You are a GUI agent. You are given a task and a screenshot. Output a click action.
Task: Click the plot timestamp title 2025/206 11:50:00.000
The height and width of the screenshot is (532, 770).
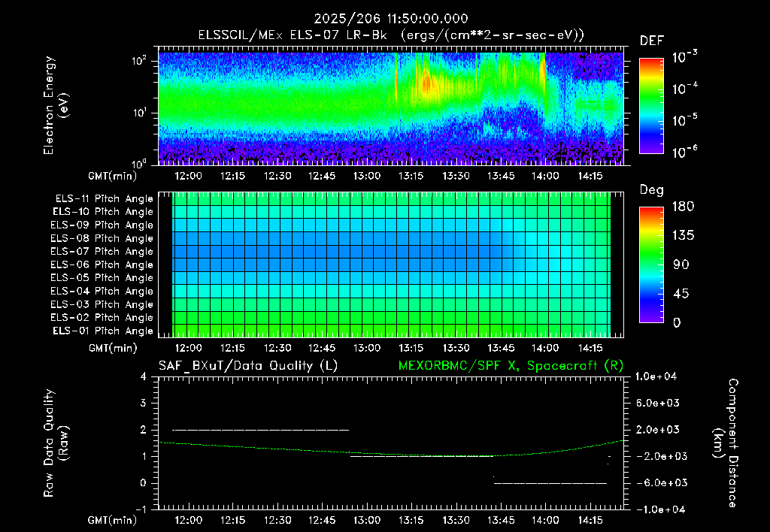[391, 19]
